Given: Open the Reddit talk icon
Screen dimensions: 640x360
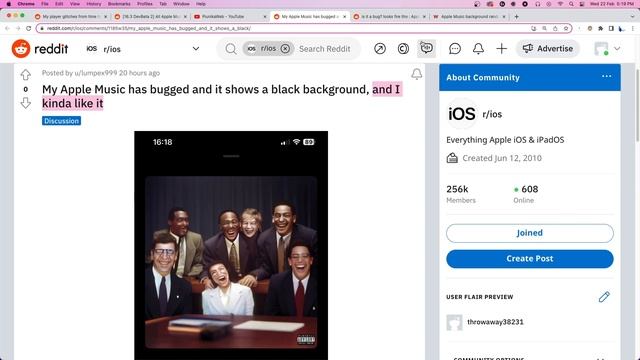Looking at the screenshot, I should tap(426, 48).
